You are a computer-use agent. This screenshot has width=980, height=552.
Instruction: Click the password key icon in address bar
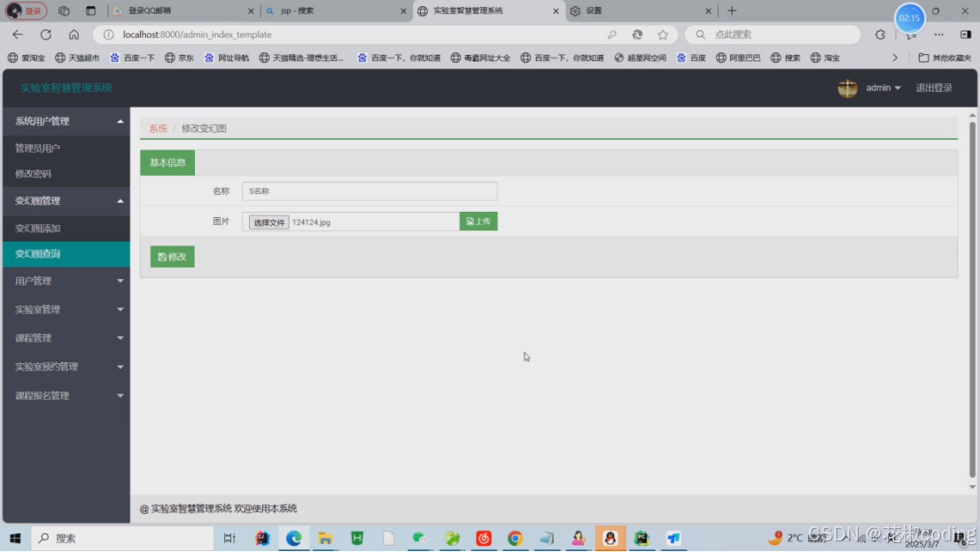[612, 35]
